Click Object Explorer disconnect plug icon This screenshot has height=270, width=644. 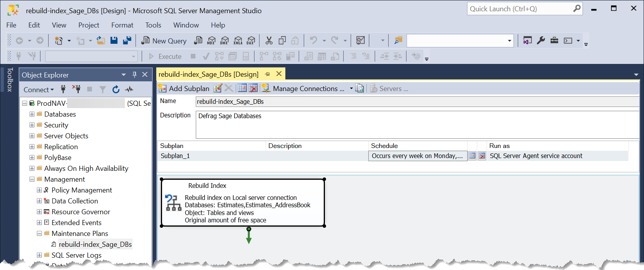pyautogui.click(x=76, y=89)
